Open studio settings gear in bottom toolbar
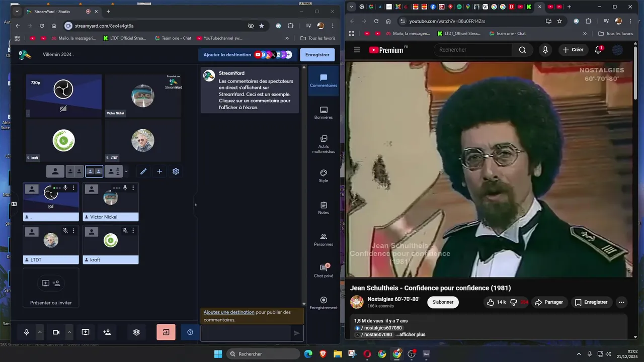The height and width of the screenshot is (362, 644). (x=136, y=332)
